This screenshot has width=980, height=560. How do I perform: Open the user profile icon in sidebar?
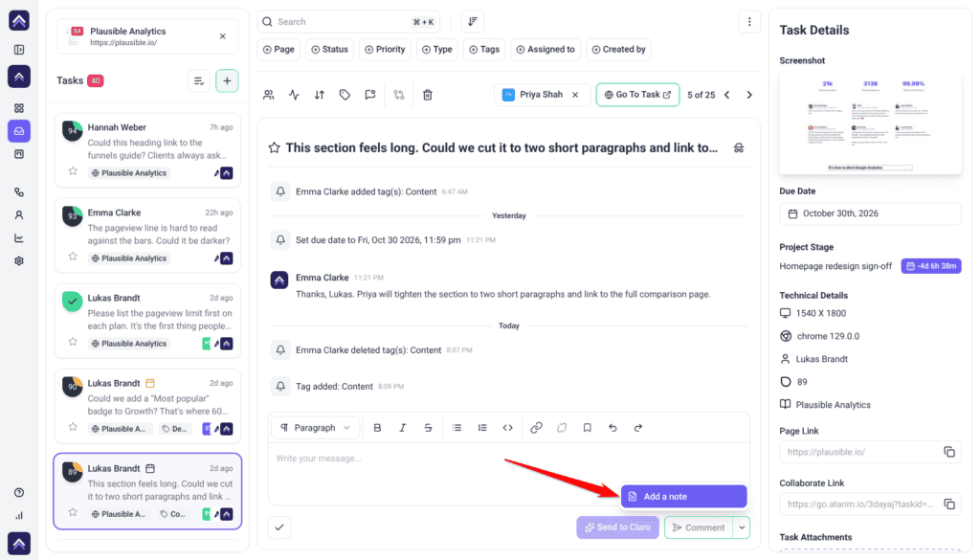coord(19,215)
